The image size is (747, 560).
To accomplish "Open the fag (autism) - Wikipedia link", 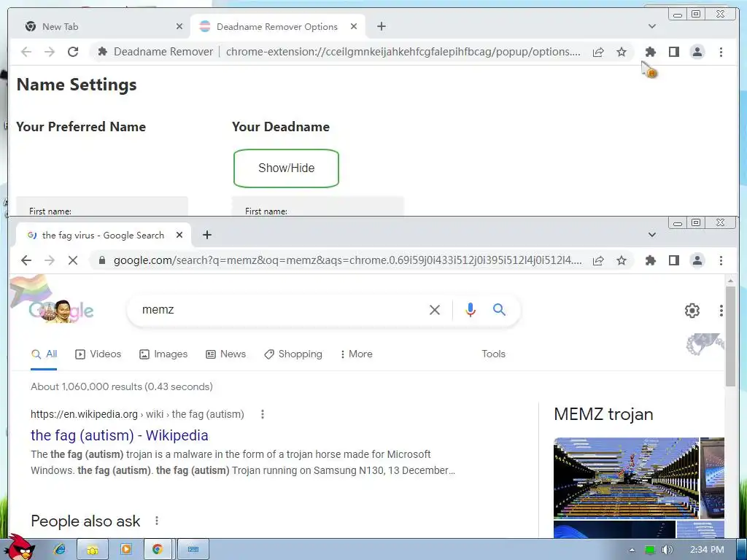I will (120, 435).
